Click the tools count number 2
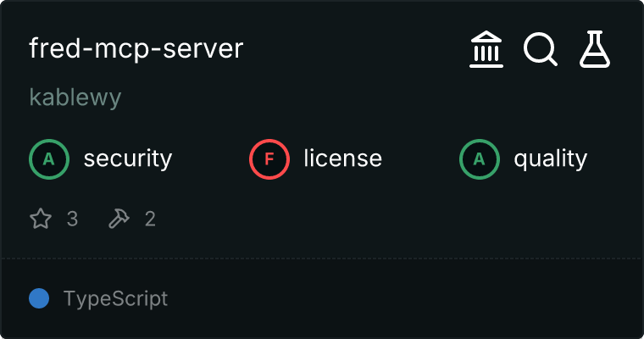Viewport: 644px width, 339px height. tap(150, 220)
